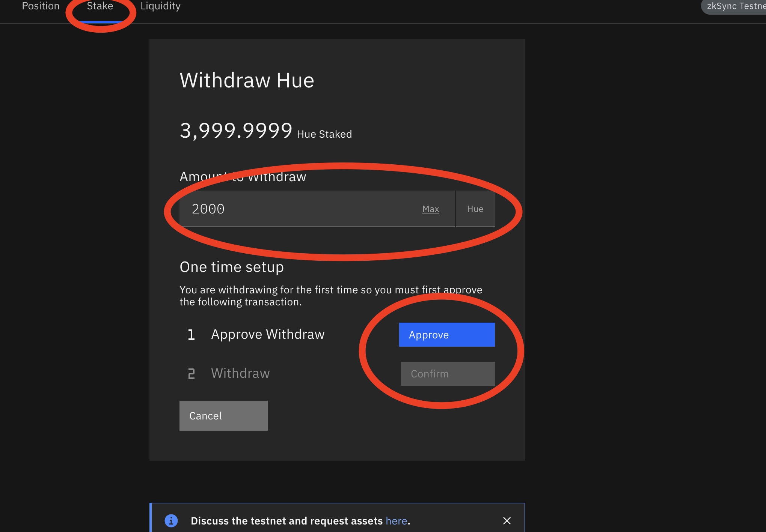Click the Hue token unit box
This screenshot has width=766, height=532.
coord(475,209)
